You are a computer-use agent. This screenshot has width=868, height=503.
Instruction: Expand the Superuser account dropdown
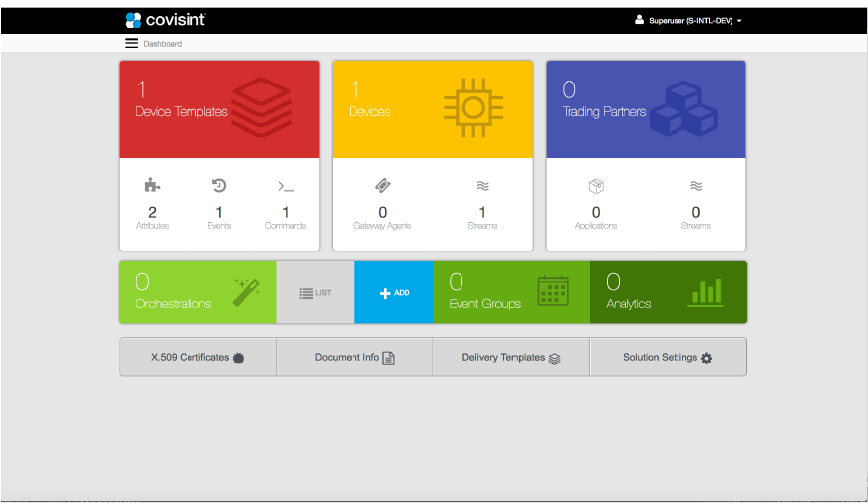pos(688,20)
